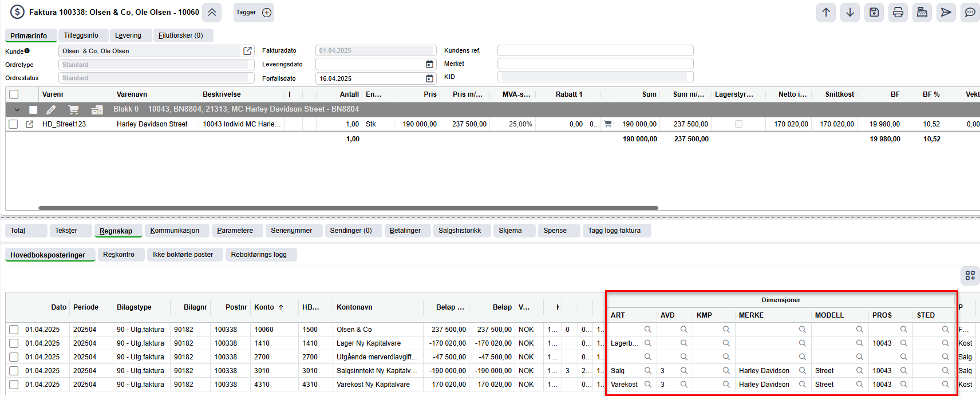Screen dimensions: 980x396
Task: Search ART dimension on Salg row
Action: click(648, 371)
